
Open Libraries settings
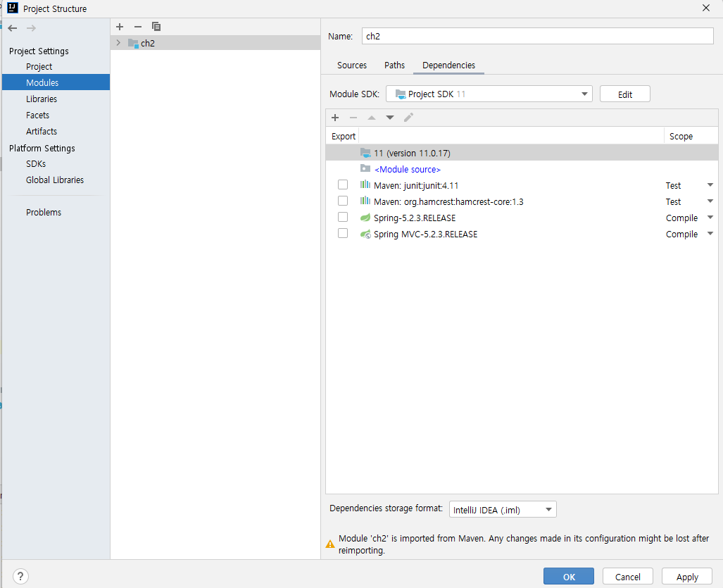(x=42, y=99)
